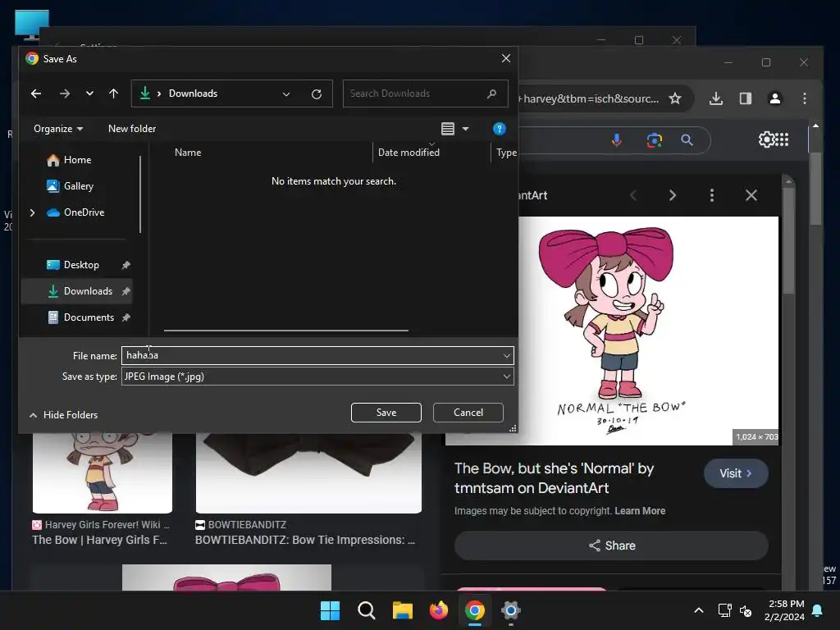Cancel the Save As dialog
840x630 pixels.
click(468, 413)
